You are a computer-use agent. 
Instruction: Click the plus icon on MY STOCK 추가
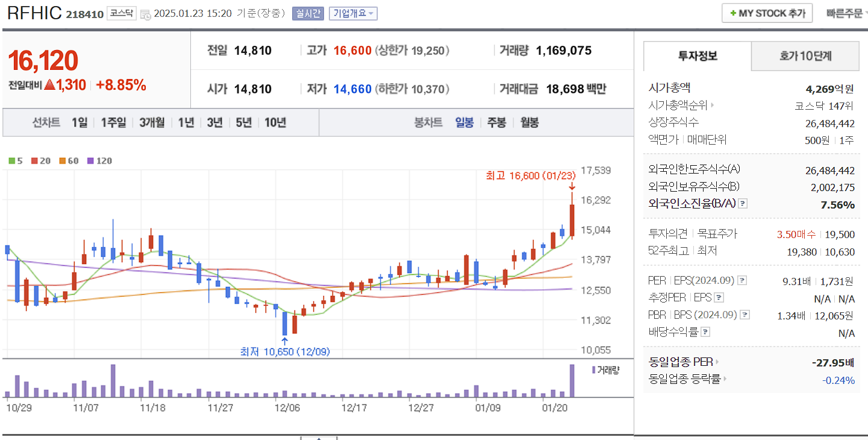pyautogui.click(x=734, y=13)
